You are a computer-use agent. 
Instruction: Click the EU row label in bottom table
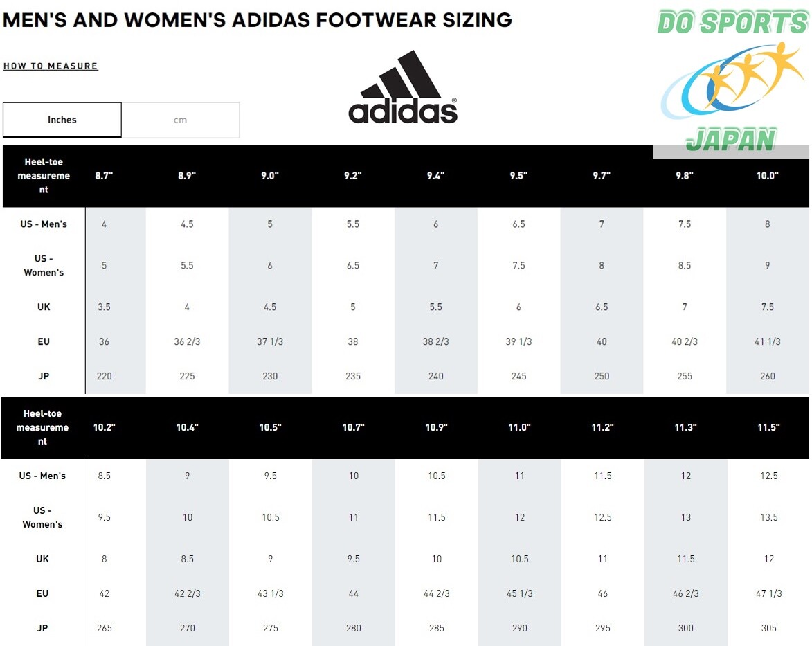(42, 593)
